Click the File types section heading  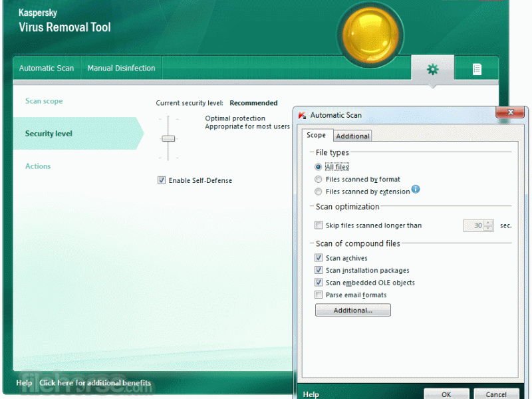click(x=332, y=153)
